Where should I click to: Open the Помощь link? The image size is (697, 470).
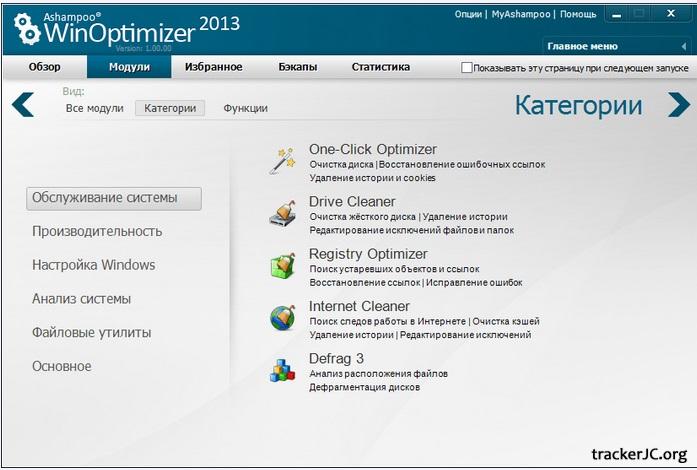(x=578, y=14)
